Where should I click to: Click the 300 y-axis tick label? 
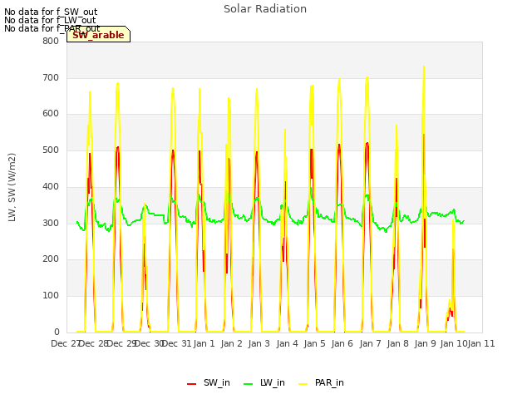pos(51,224)
